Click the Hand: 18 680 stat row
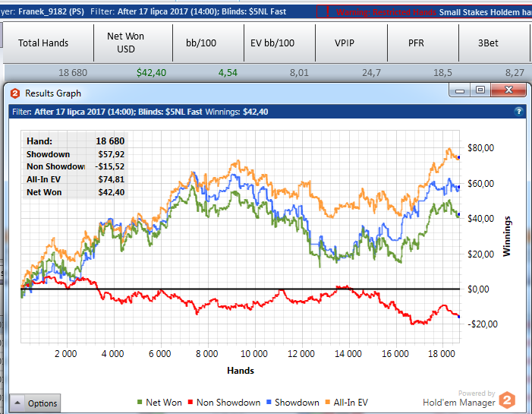Image resolution: width=532 pixels, height=414 pixels. click(75, 141)
